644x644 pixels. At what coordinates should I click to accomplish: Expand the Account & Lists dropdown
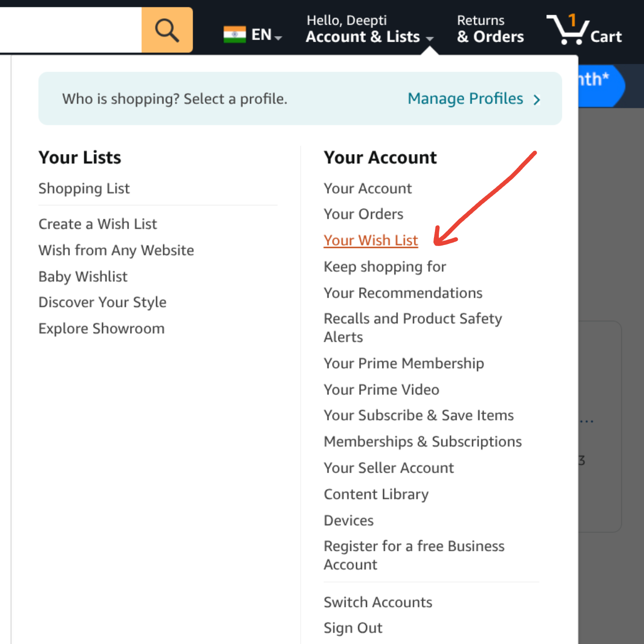(369, 36)
